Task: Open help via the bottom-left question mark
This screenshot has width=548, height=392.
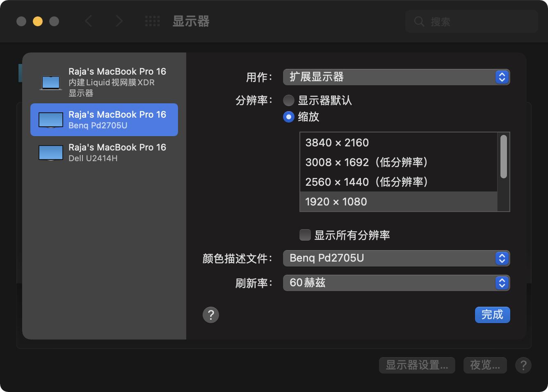Action: [x=211, y=315]
